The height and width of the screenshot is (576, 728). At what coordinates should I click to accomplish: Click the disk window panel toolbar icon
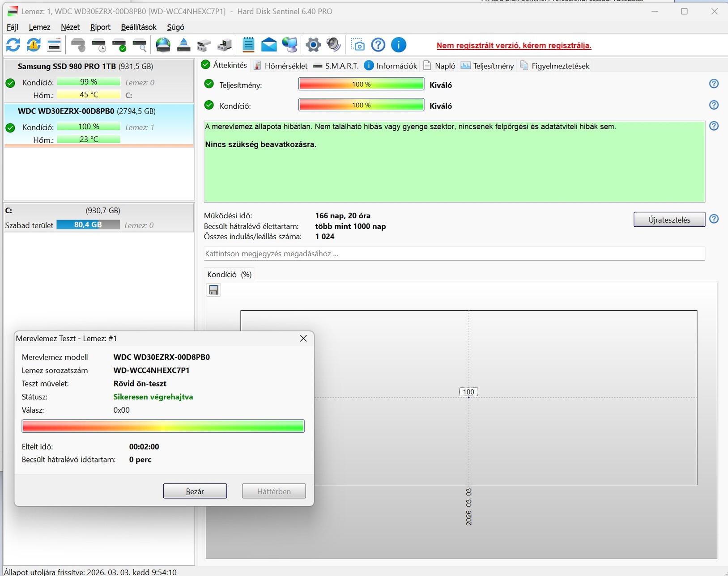(x=54, y=45)
